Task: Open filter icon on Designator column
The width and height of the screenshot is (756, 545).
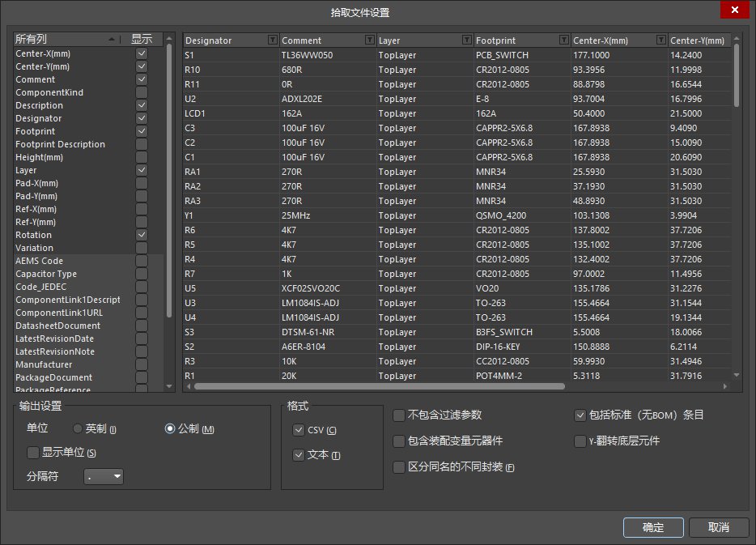Action: point(273,40)
